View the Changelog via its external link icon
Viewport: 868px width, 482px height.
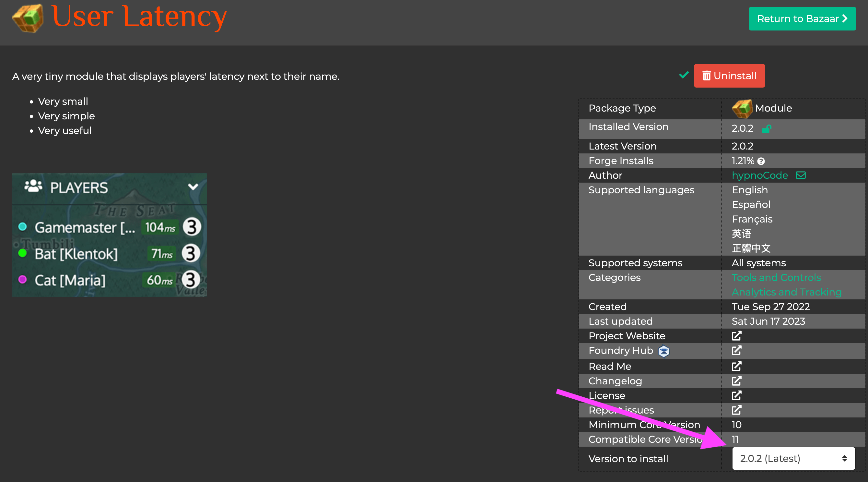tap(737, 381)
